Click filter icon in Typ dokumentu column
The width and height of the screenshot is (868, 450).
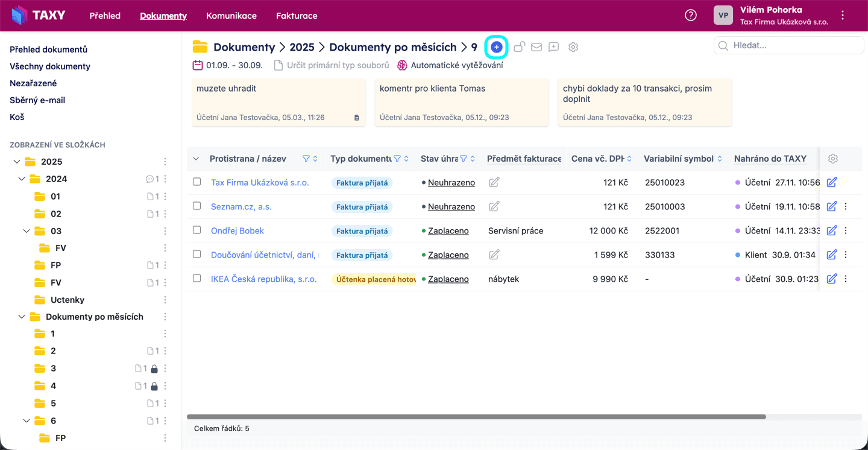(397, 159)
